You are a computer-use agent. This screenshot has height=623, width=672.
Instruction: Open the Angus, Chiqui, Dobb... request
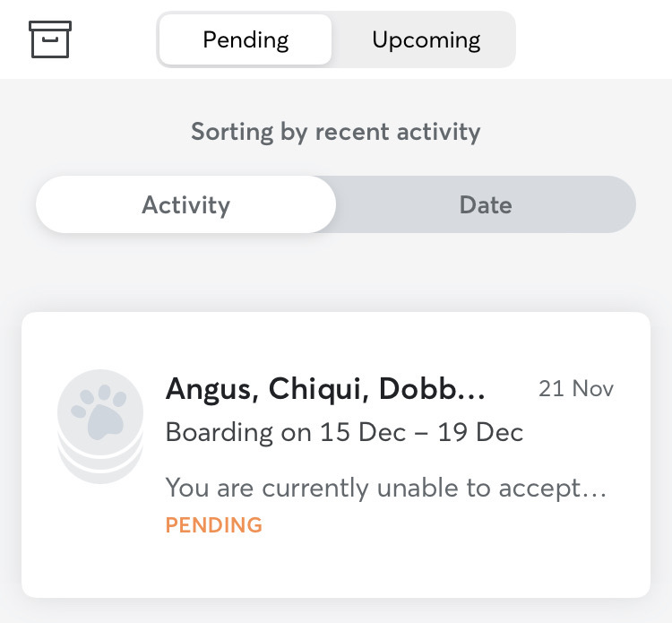coord(336,454)
